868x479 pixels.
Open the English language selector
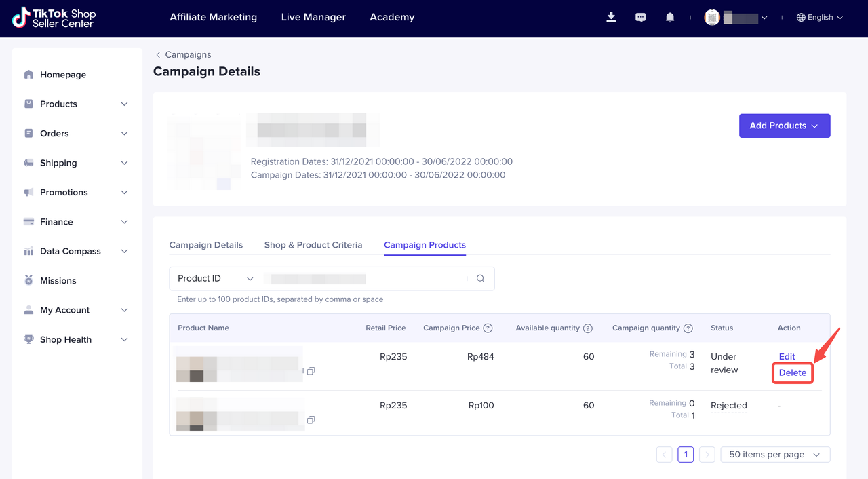[x=819, y=18]
